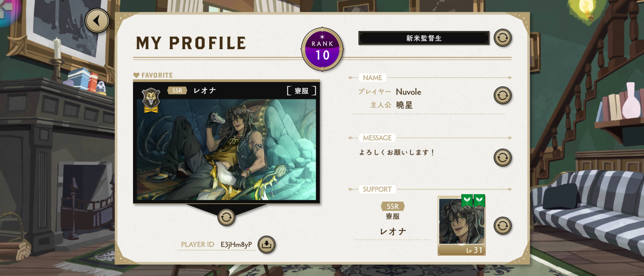Screen dimensions: 644x276
Task: Click the purple Rank 10 badge
Action: point(322,49)
